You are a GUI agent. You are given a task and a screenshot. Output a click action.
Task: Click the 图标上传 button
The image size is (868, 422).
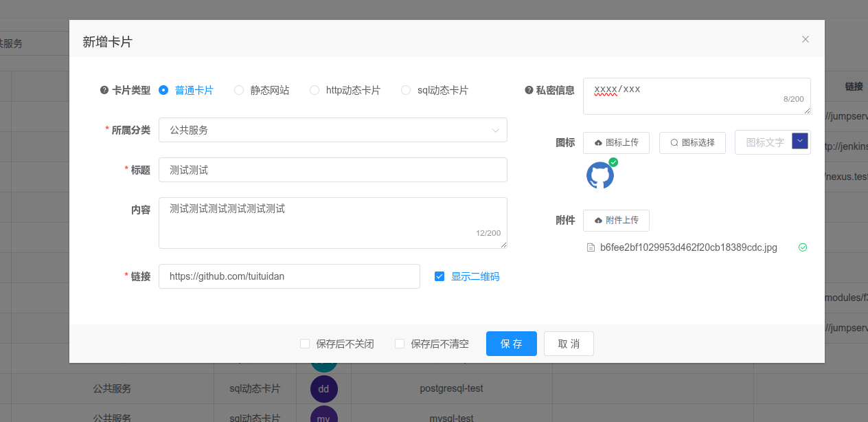[616, 142]
